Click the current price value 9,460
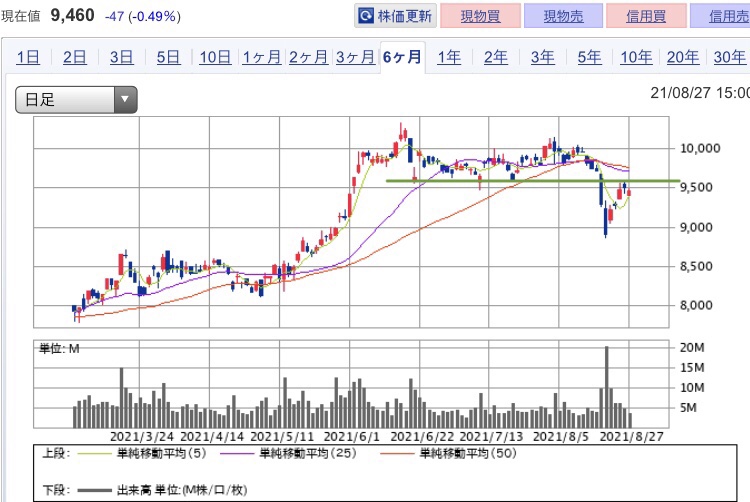The height and width of the screenshot is (502, 750). tap(73, 15)
